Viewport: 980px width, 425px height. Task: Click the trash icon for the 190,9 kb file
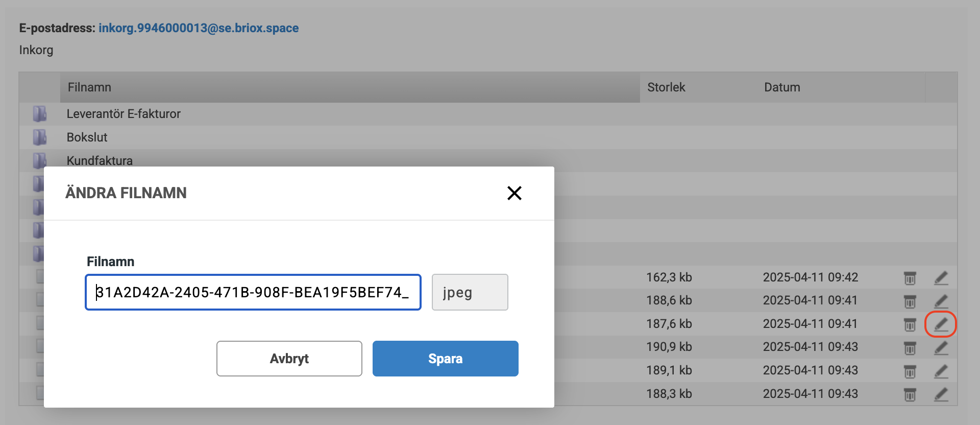pyautogui.click(x=910, y=348)
